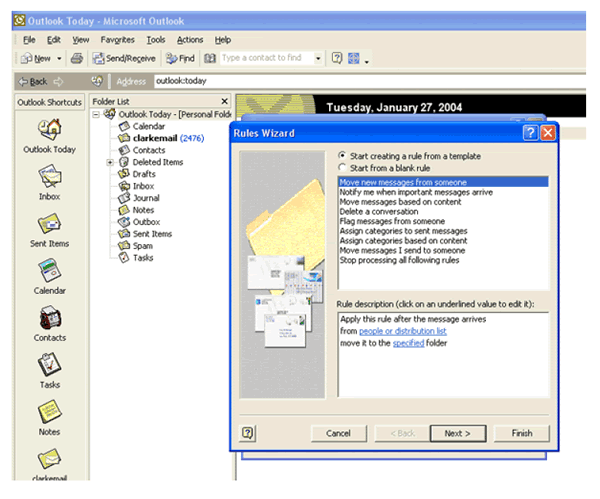Viewport: 600px width, 499px height.
Task: Click the toolbar Help question-mark icon
Action: [x=337, y=58]
